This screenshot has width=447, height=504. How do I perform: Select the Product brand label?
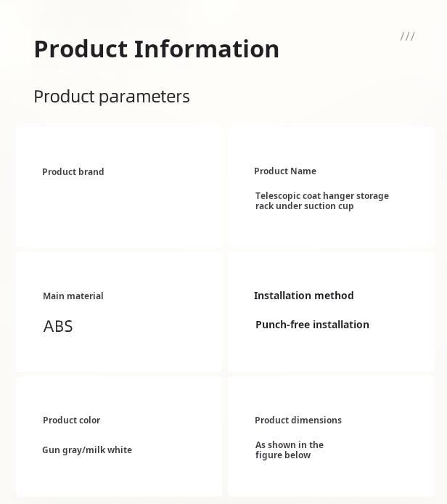73,171
